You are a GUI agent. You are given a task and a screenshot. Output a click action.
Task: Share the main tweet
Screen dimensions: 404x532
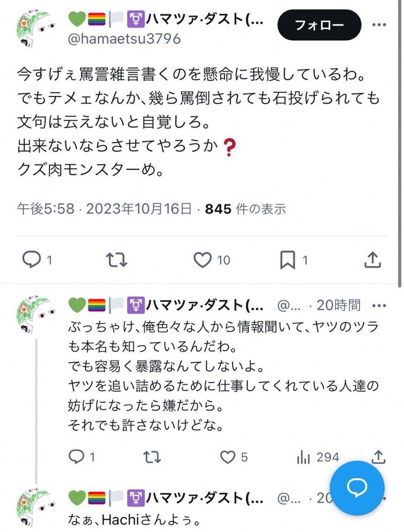tap(372, 260)
